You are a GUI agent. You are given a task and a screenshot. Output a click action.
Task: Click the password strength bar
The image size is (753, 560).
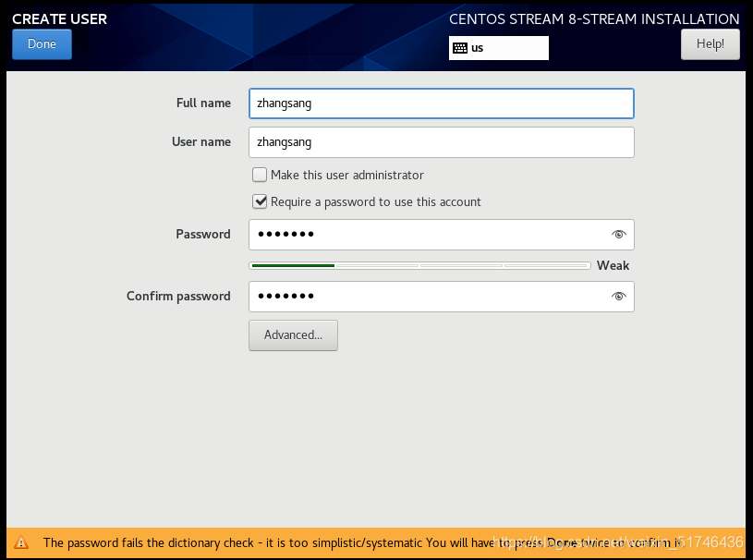click(x=419, y=265)
